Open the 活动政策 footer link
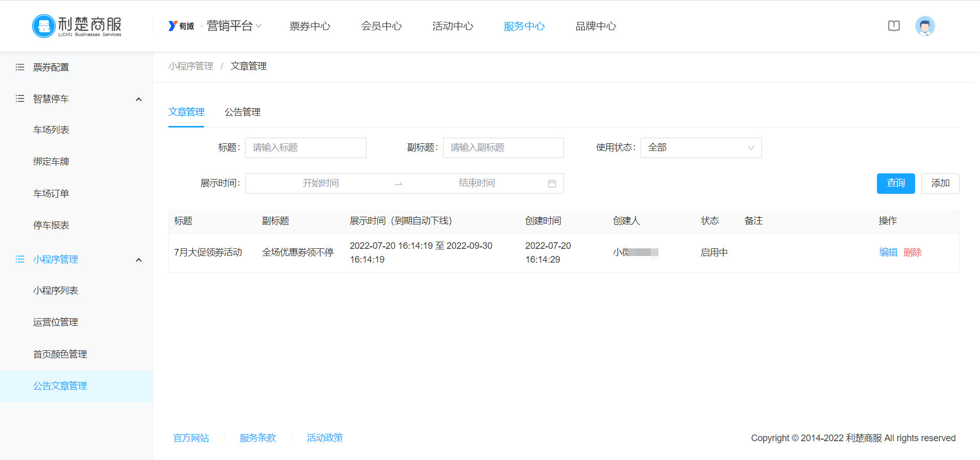 coord(325,438)
